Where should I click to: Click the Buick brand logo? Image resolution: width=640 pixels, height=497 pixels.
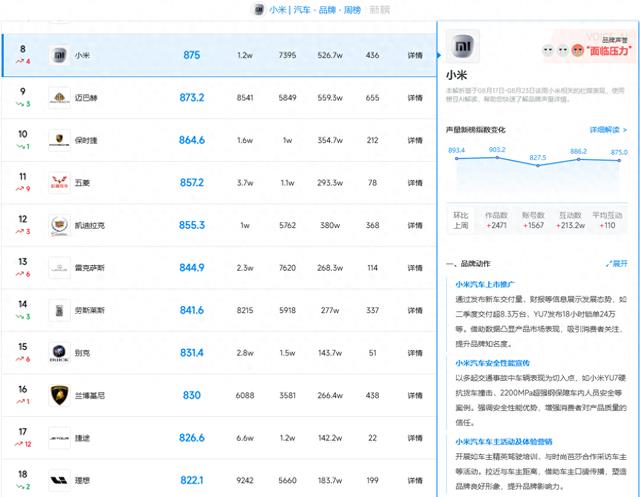click(x=59, y=354)
